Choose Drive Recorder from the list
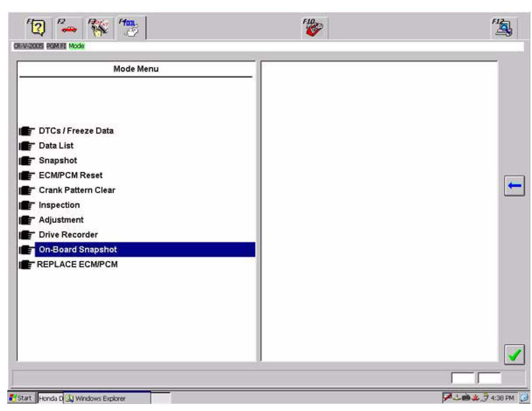The image size is (532, 411). pos(68,235)
